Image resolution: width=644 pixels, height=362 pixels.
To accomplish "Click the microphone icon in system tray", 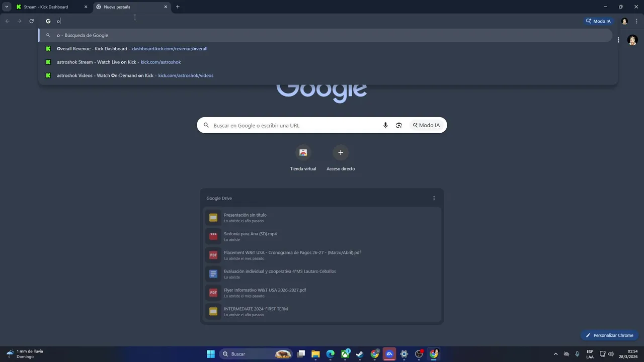I will 577,354.
